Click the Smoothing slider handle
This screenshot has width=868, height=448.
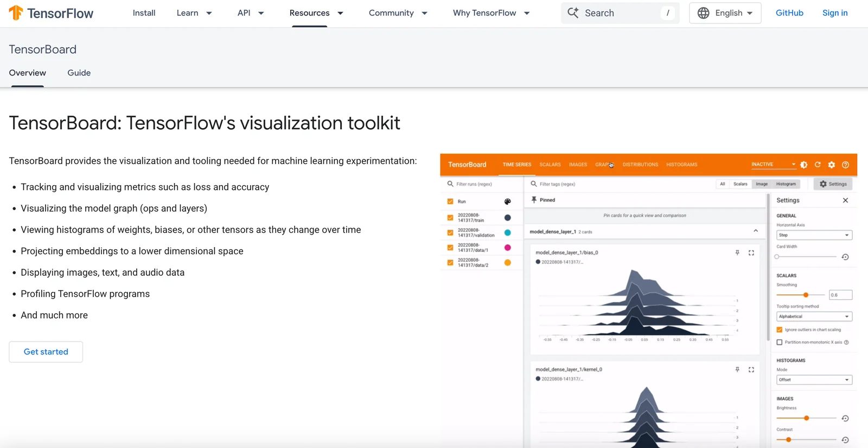(x=806, y=295)
